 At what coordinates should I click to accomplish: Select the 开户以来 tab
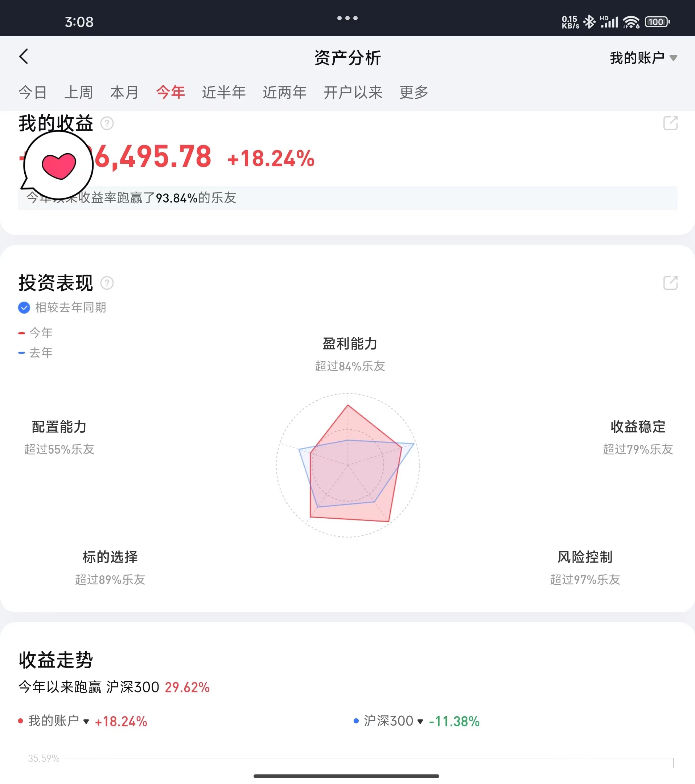click(353, 93)
